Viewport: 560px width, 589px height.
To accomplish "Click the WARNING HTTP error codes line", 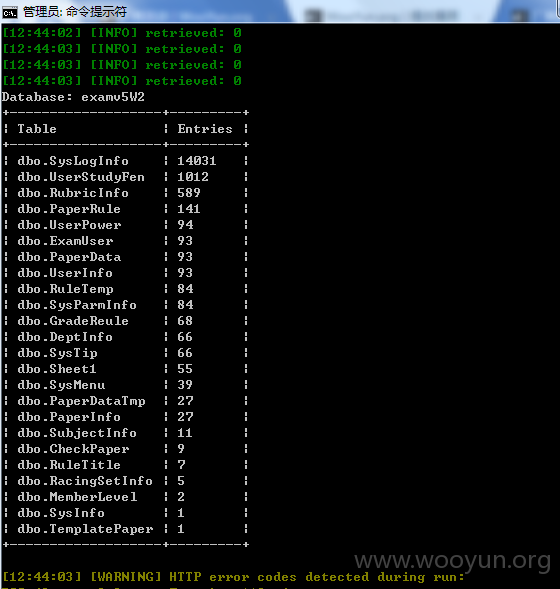I will coord(233,577).
